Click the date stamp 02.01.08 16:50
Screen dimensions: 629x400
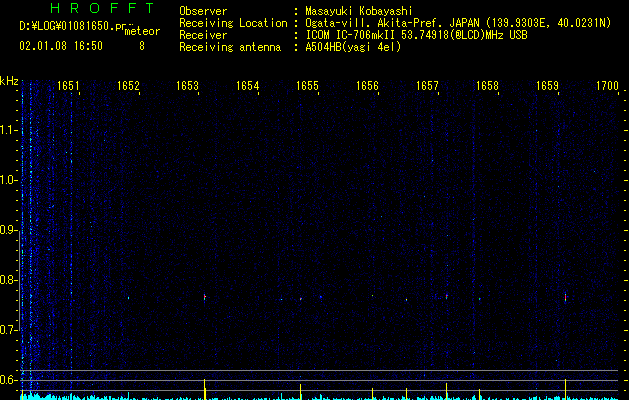(x=61, y=46)
